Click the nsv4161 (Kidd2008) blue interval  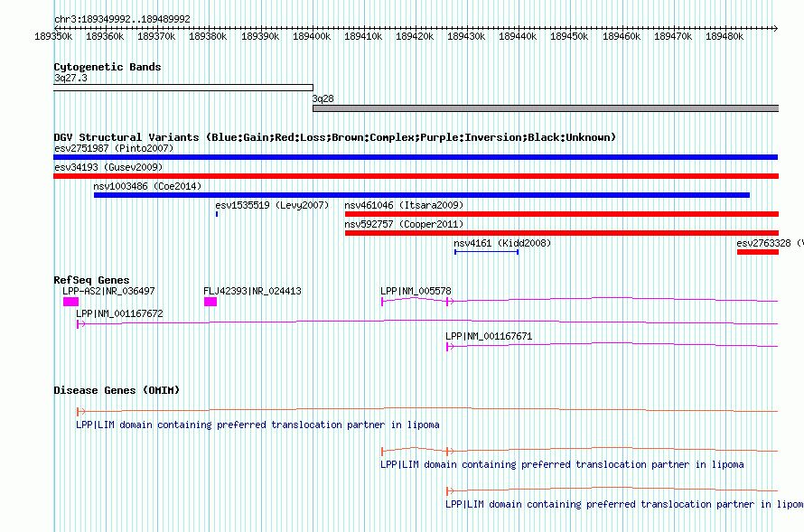pos(487,252)
